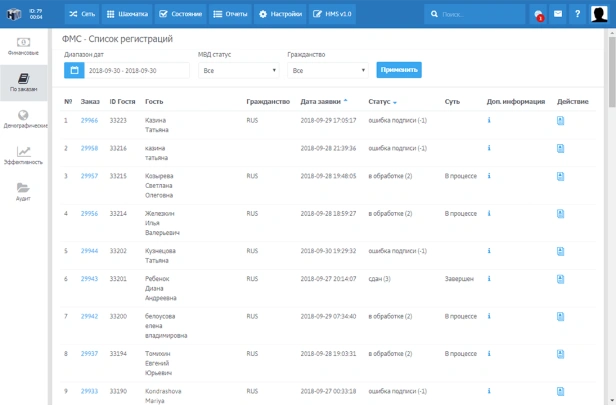Click the date range input field

[136, 71]
